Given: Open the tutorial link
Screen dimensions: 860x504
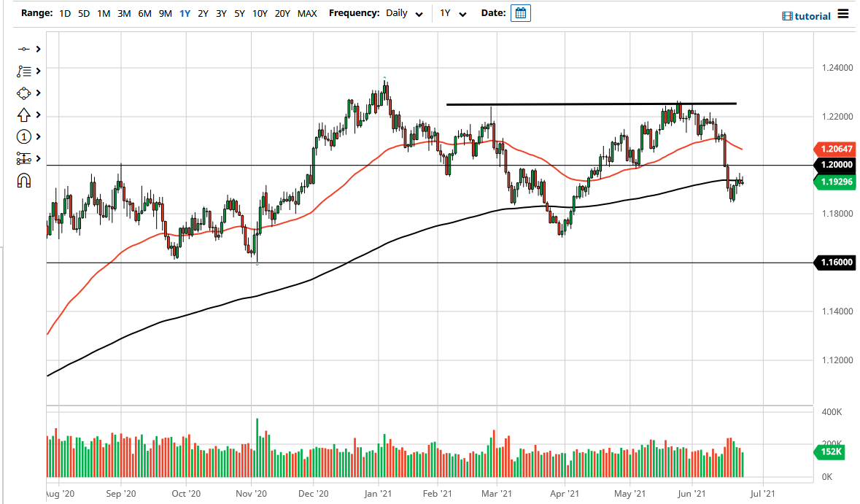Looking at the screenshot, I should [806, 16].
